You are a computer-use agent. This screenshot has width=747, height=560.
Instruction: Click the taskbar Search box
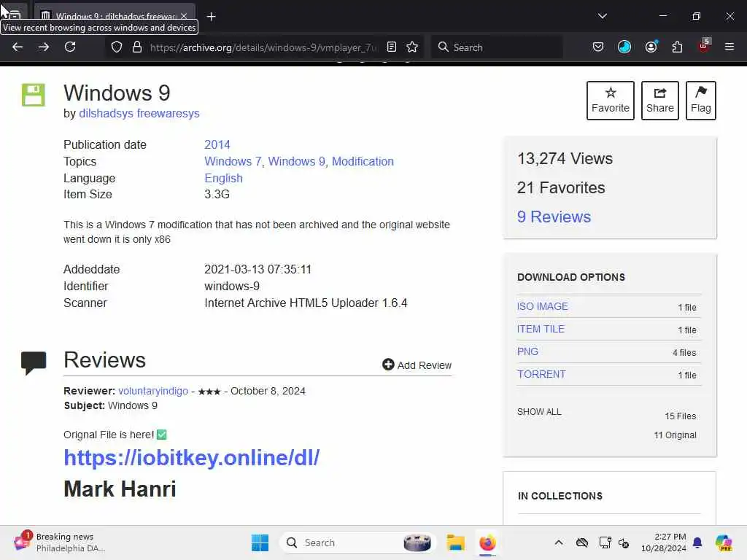(x=357, y=542)
